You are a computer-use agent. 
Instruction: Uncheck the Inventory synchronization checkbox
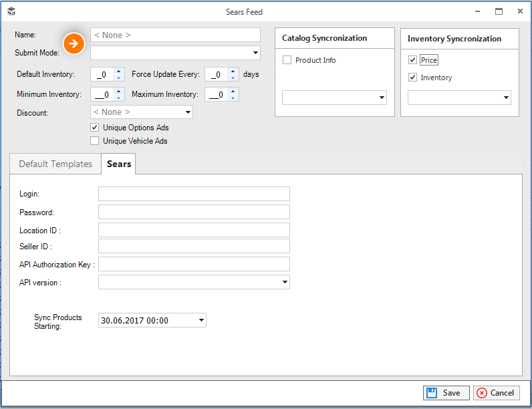pyautogui.click(x=412, y=78)
